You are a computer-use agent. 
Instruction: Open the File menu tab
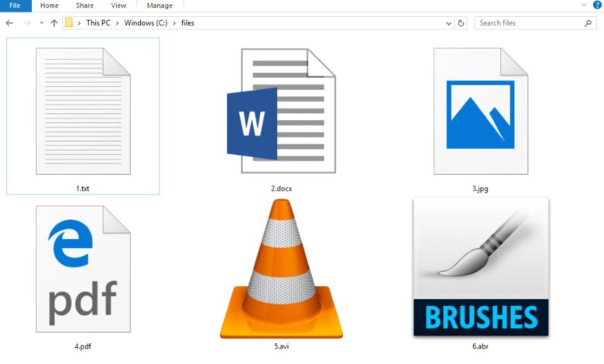coord(15,5)
